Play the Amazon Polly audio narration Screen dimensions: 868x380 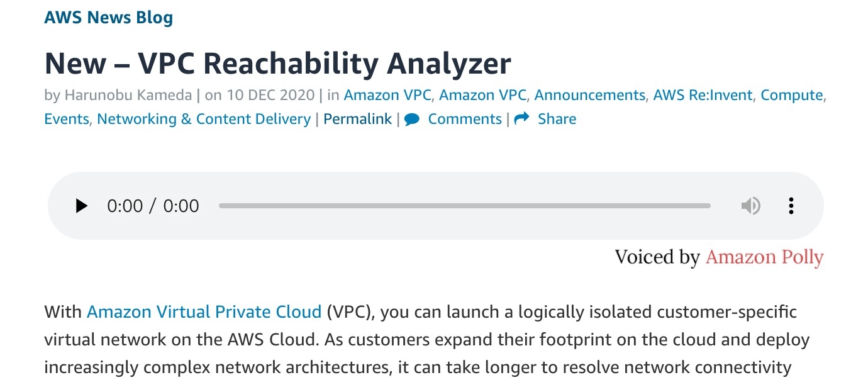[x=82, y=206]
